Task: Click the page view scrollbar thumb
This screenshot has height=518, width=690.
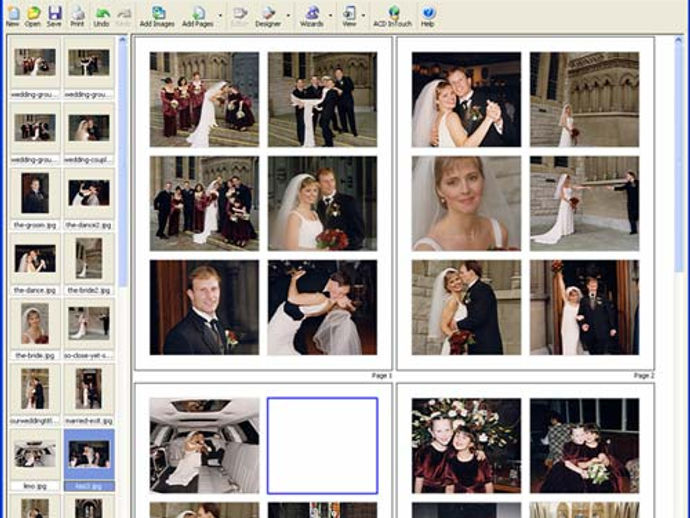Action: coord(678,158)
